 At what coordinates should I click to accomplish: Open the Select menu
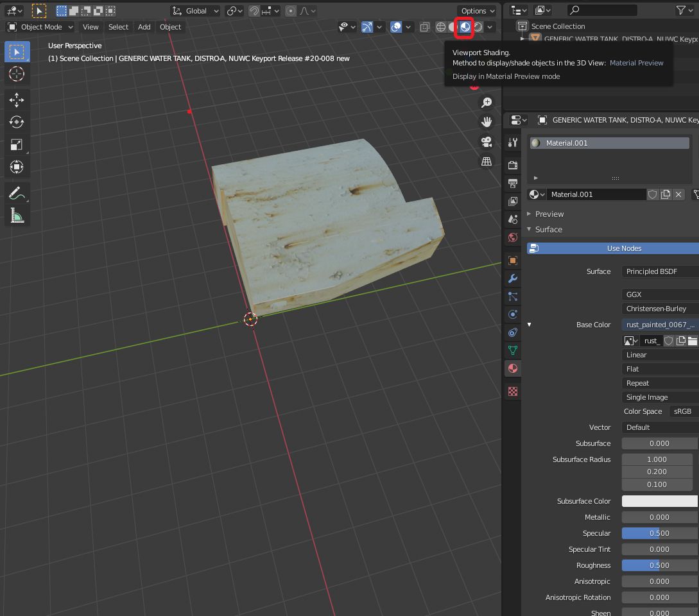(118, 27)
